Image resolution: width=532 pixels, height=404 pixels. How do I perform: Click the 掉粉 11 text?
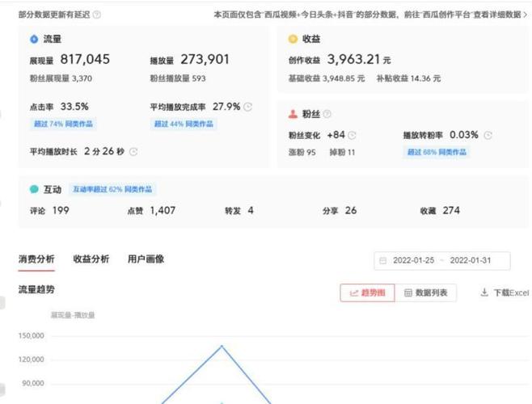pyautogui.click(x=342, y=152)
